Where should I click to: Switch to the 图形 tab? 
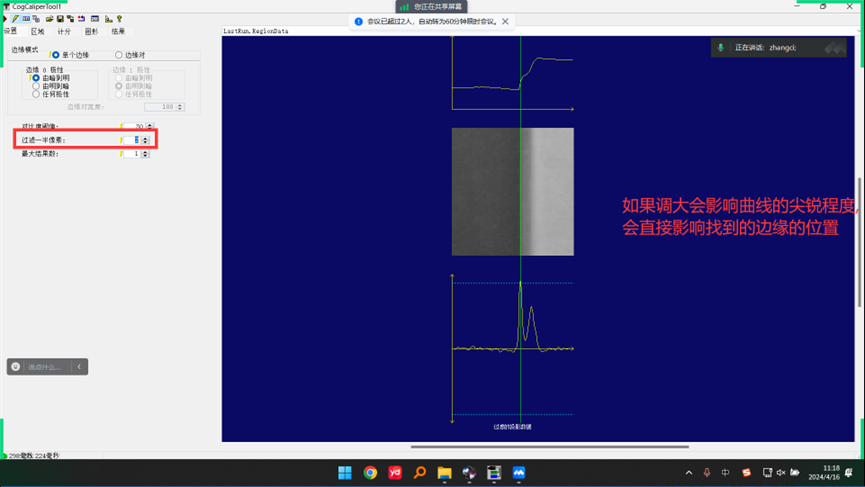(x=92, y=31)
